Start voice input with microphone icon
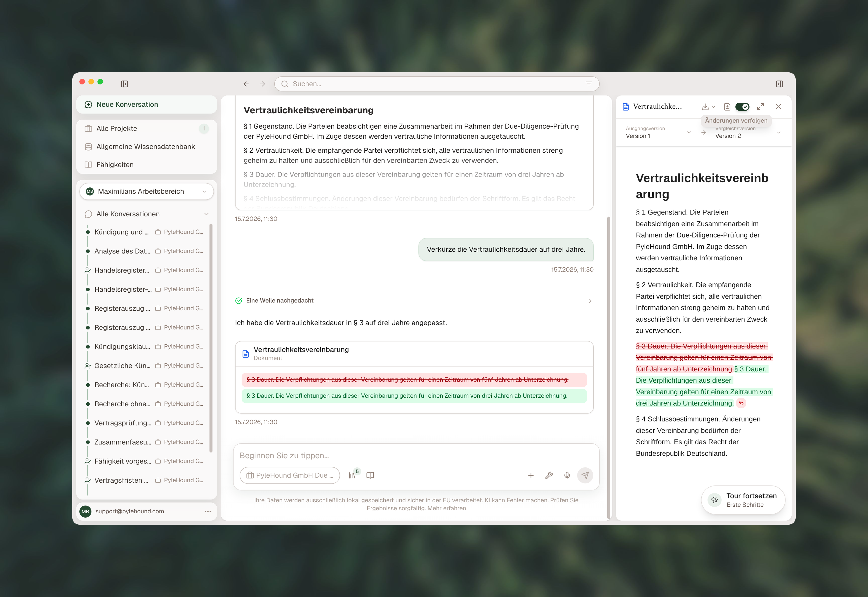This screenshot has height=597, width=868. pos(567,475)
